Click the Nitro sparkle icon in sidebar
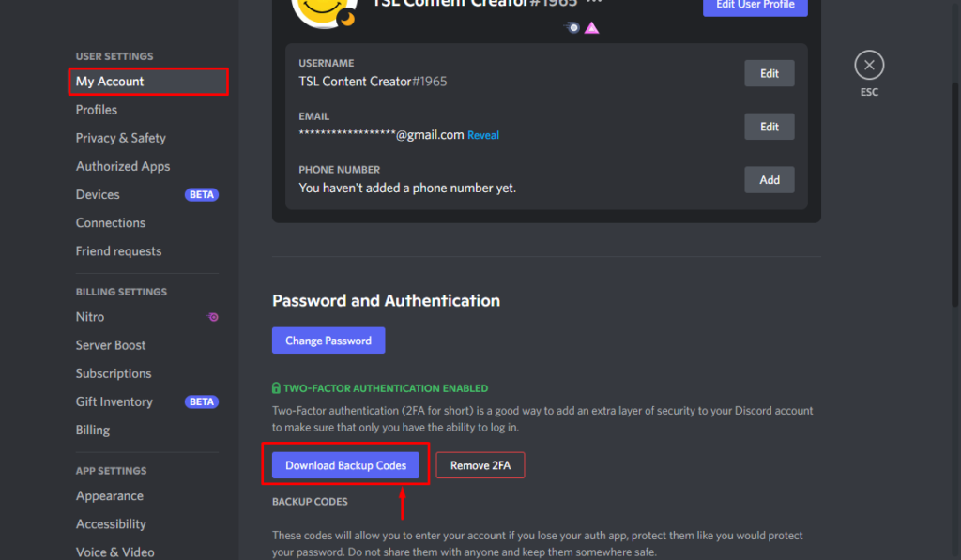 click(x=213, y=317)
